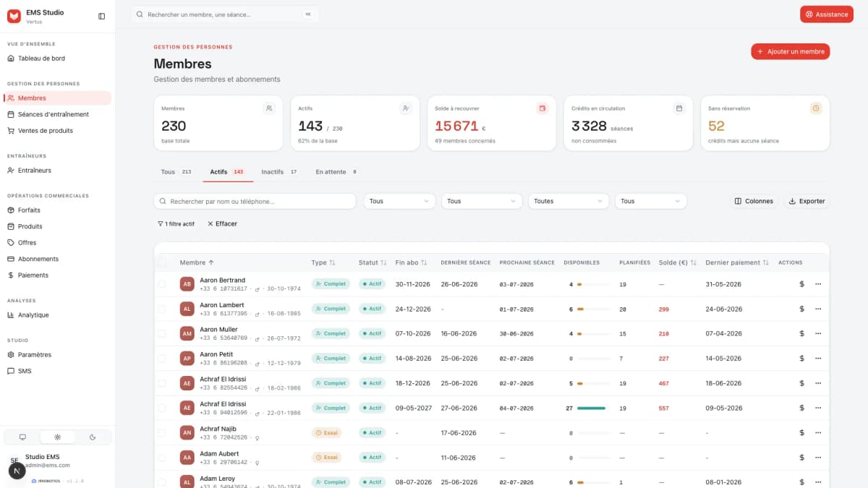Screen dimensions: 868x488
Task: Open the three-dots menu for Adam Aubert
Action: click(818, 457)
